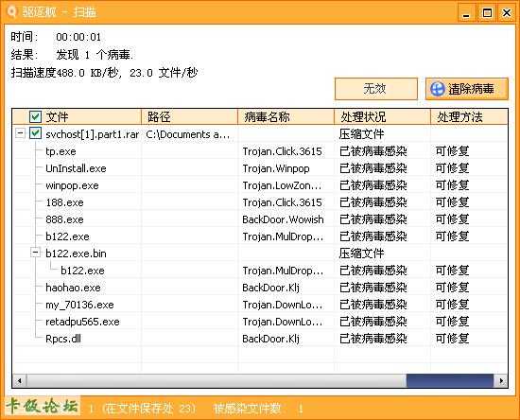Select the haohao.exe entry
Viewport: 520px width, 420px height.
(x=73, y=288)
